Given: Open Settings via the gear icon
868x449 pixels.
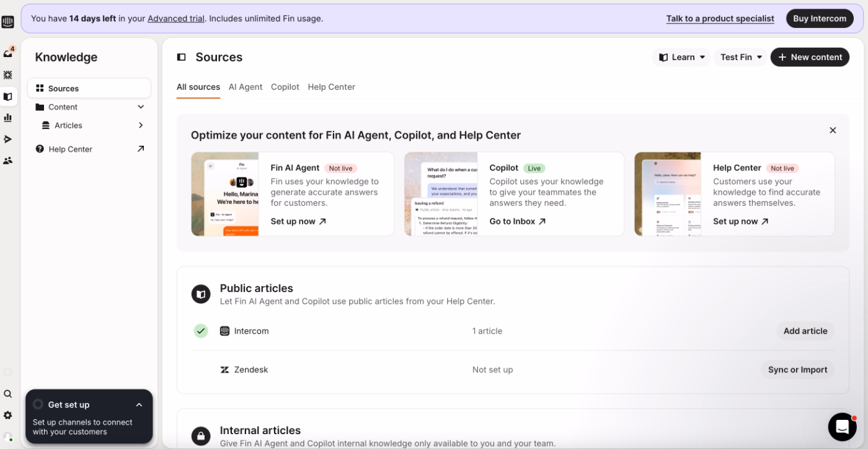Looking at the screenshot, I should tap(8, 415).
